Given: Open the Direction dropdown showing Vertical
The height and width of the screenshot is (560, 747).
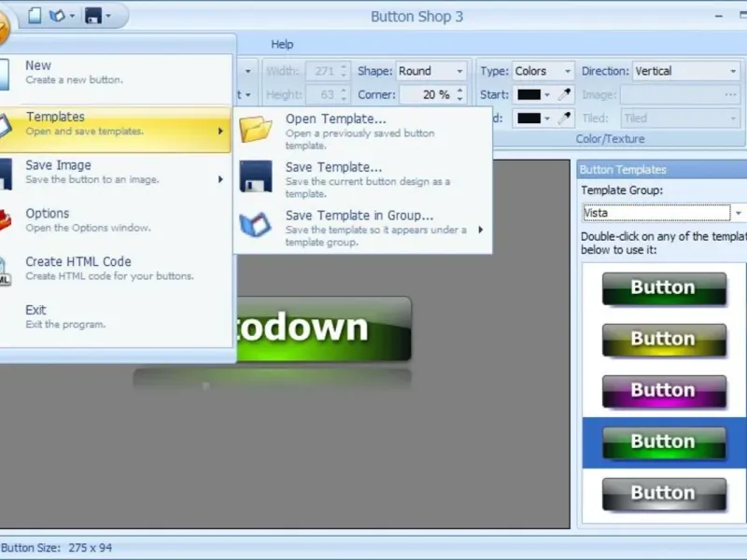Looking at the screenshot, I should click(686, 71).
